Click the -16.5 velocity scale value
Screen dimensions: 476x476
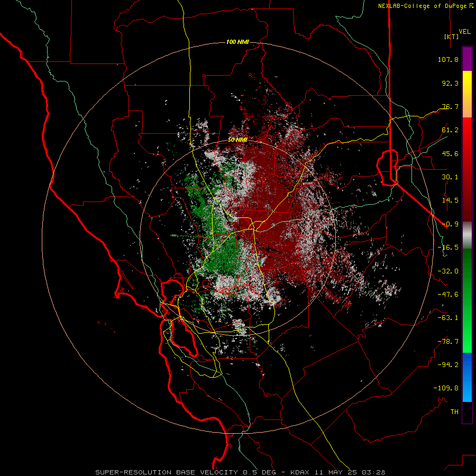click(x=448, y=248)
